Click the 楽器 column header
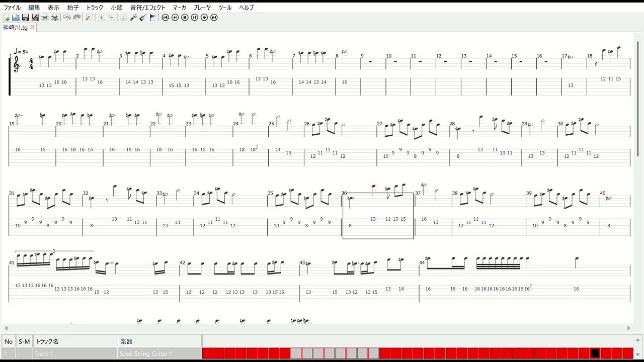The image size is (644, 362). pos(160,341)
